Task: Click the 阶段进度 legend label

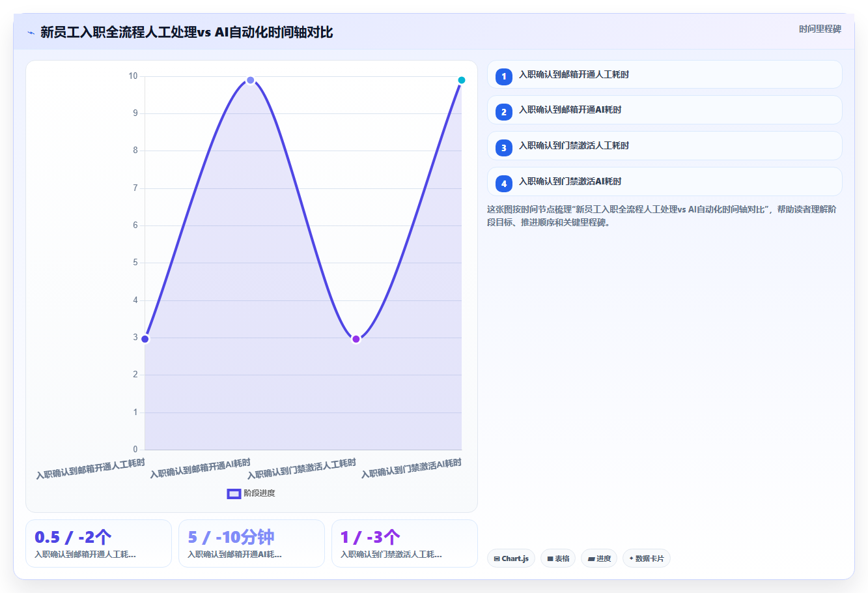Action: pos(259,493)
